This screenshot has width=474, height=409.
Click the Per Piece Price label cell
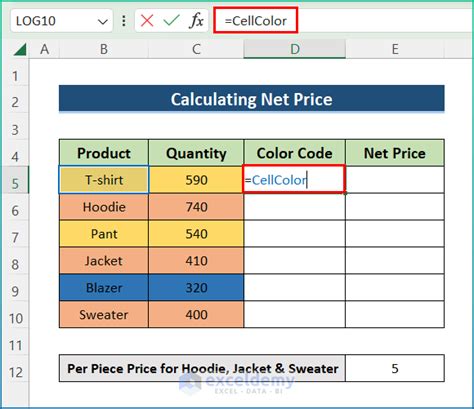coord(202,368)
